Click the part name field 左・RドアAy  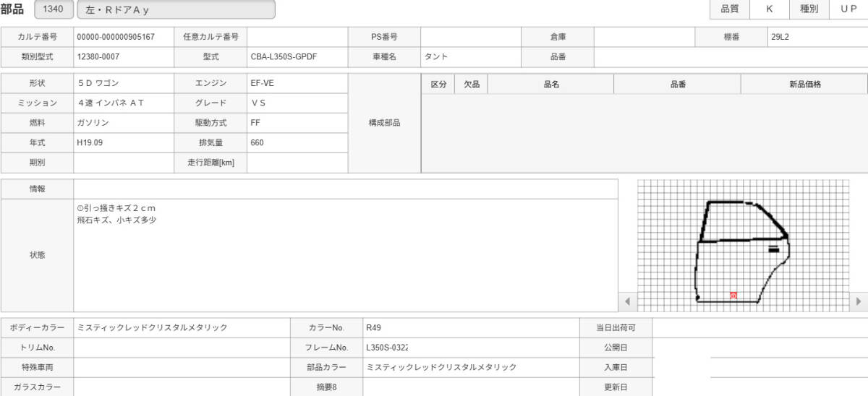point(176,10)
